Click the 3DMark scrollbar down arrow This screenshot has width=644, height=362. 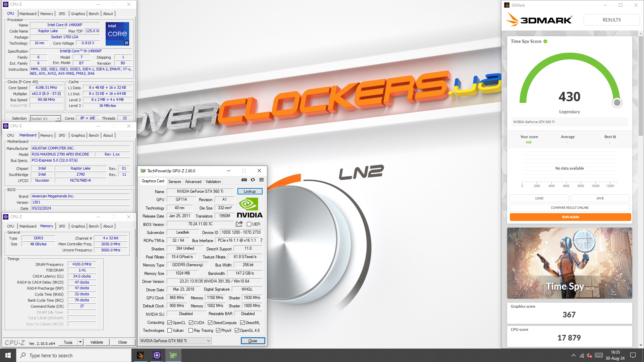[x=641, y=345]
